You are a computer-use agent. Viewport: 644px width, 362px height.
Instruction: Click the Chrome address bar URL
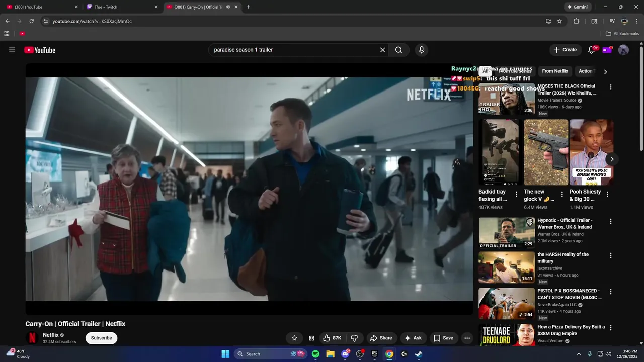tap(92, 21)
